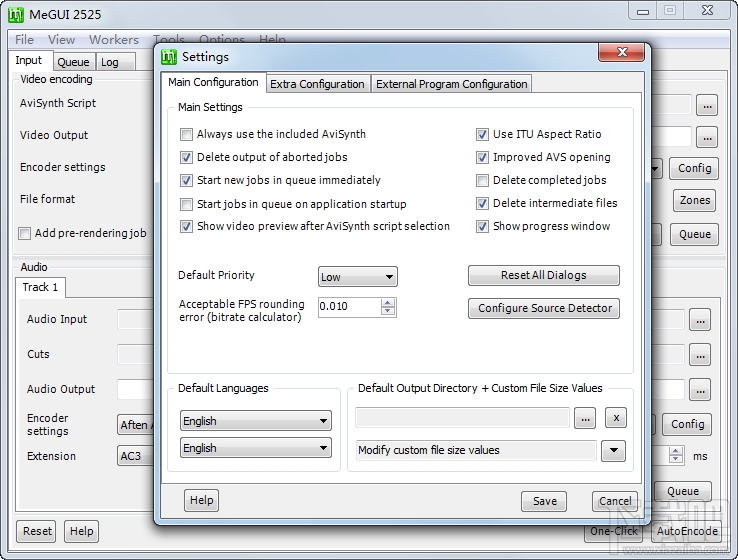Expand Modify custom file size values dropdown
The image size is (738, 560).
coord(613,450)
